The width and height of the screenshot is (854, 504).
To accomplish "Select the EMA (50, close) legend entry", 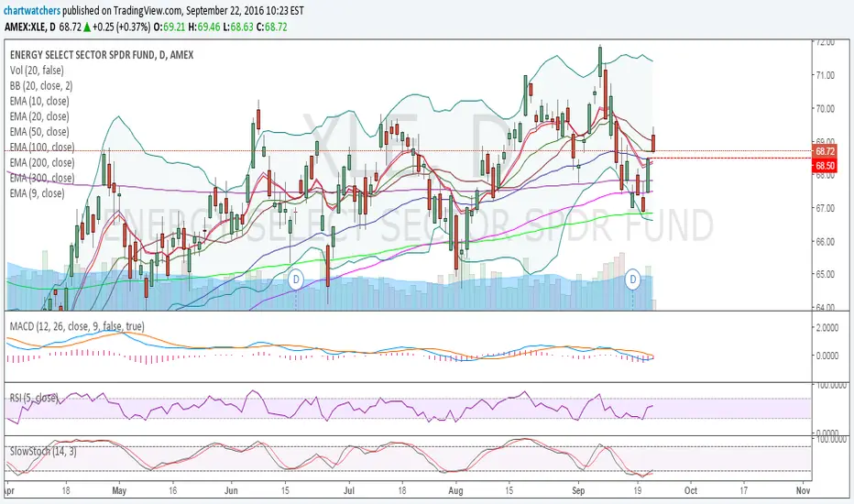I will click(39, 131).
